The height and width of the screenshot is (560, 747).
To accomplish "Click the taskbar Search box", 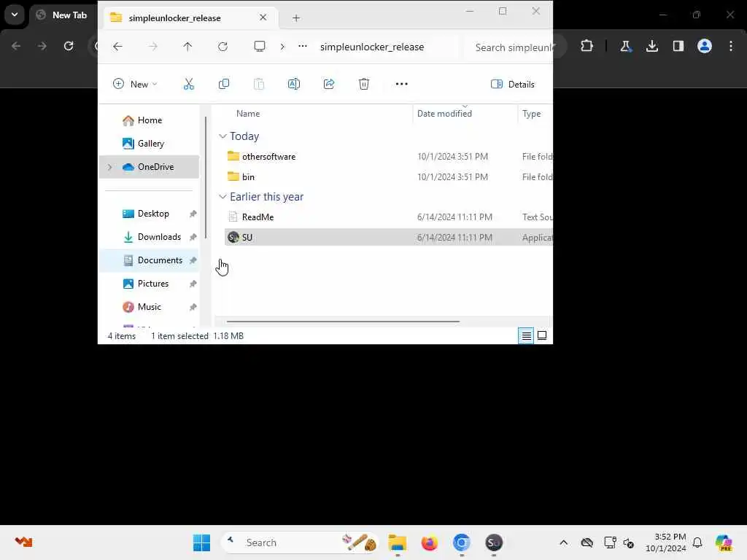I will (300, 542).
